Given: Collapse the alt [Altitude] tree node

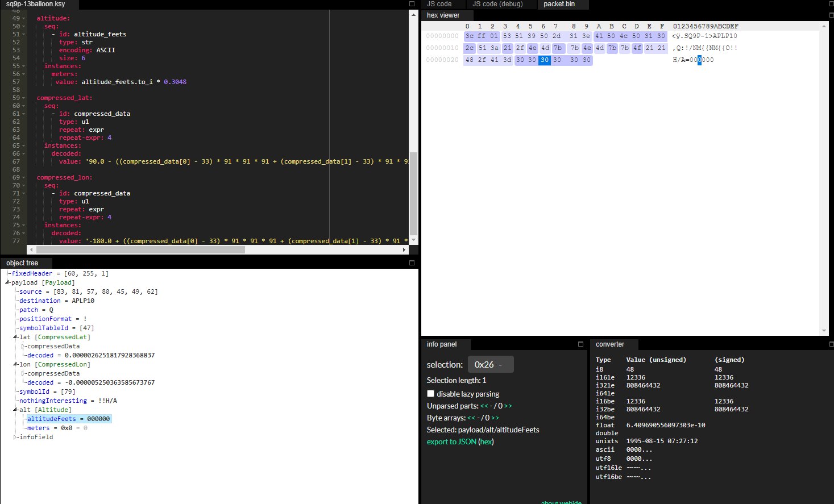Looking at the screenshot, I should [x=15, y=410].
